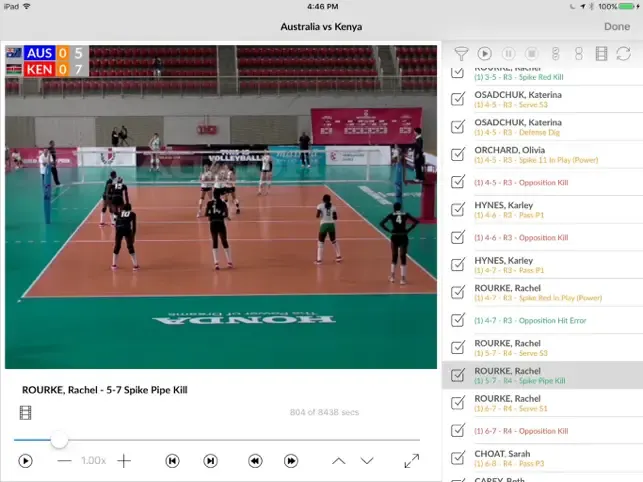Select OSADCHUK, Katerina Serve S3 row

(x=543, y=99)
